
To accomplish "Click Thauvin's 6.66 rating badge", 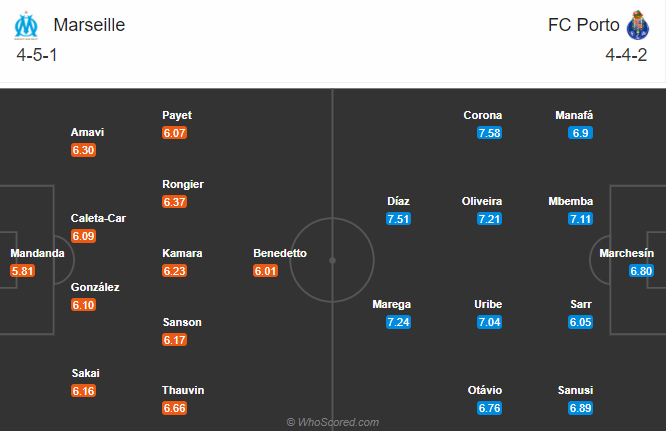I will (175, 408).
